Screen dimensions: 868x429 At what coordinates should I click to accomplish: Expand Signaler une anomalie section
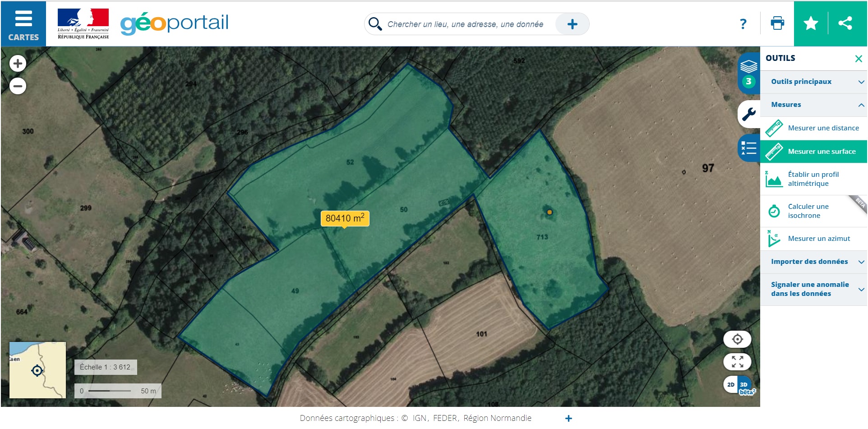point(814,289)
